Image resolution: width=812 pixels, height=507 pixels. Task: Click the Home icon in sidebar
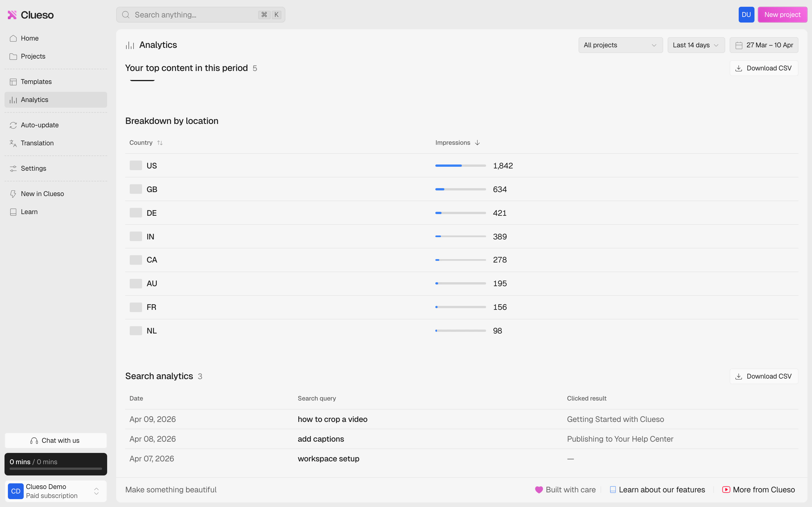coord(13,38)
